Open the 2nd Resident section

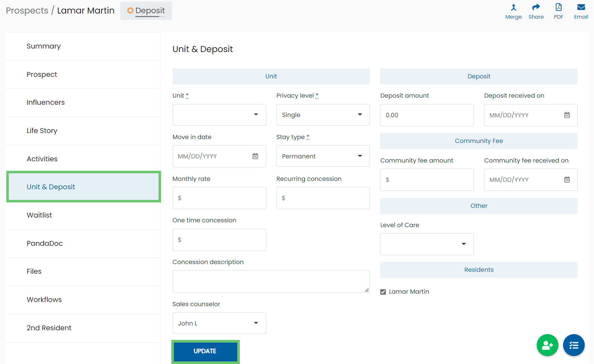click(83, 328)
